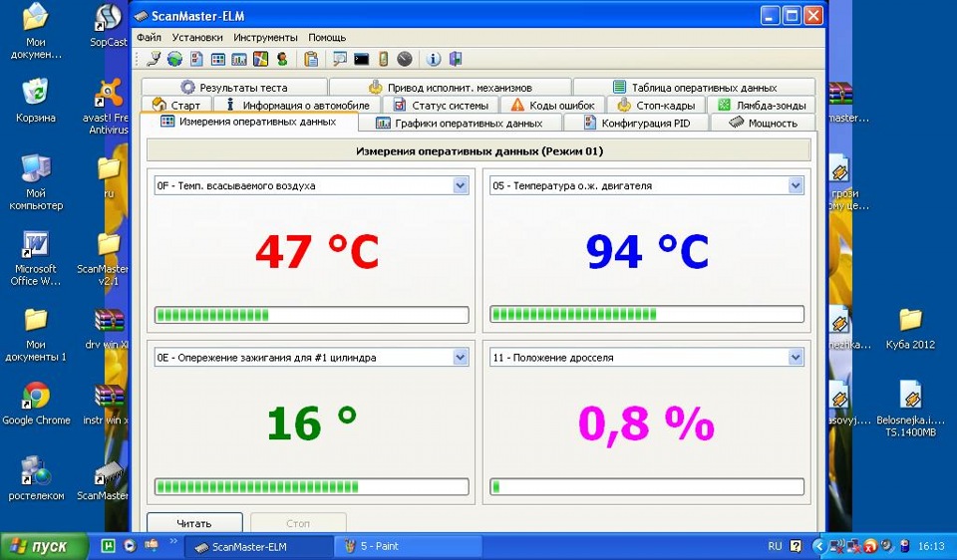Click the round gauge toolbar icon
The width and height of the screenshot is (957, 560).
405,59
